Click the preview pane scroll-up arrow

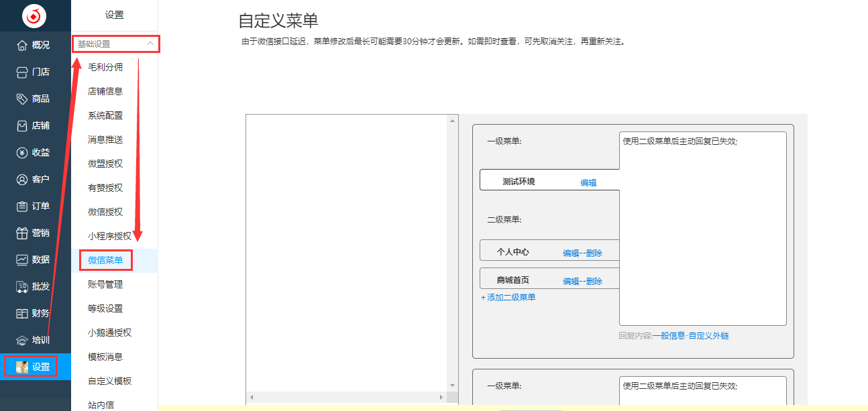452,121
